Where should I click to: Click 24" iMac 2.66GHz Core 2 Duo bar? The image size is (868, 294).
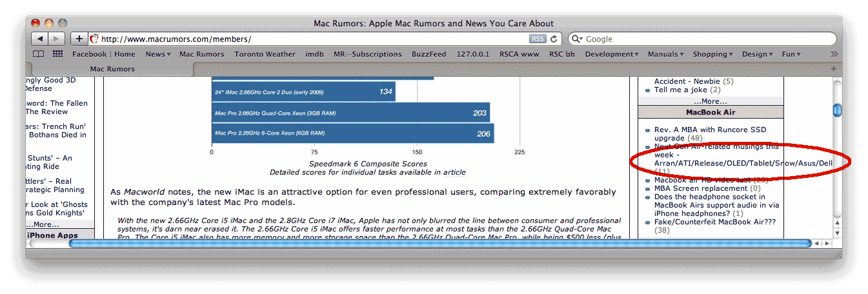304,92
